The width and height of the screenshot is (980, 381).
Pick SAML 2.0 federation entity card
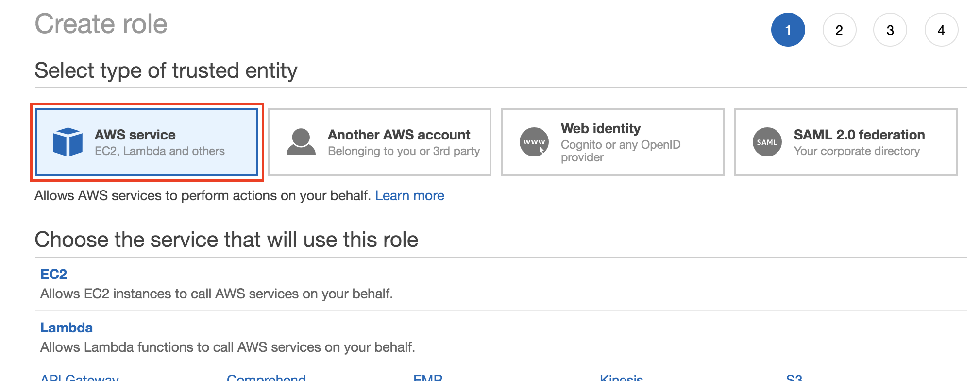[846, 142]
